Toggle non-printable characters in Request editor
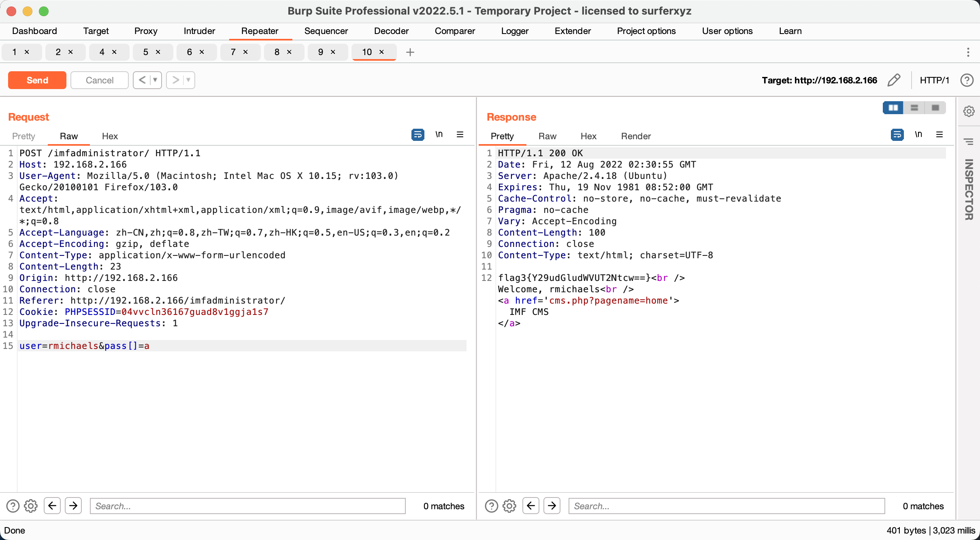Screen dimensions: 980x540 439,134
